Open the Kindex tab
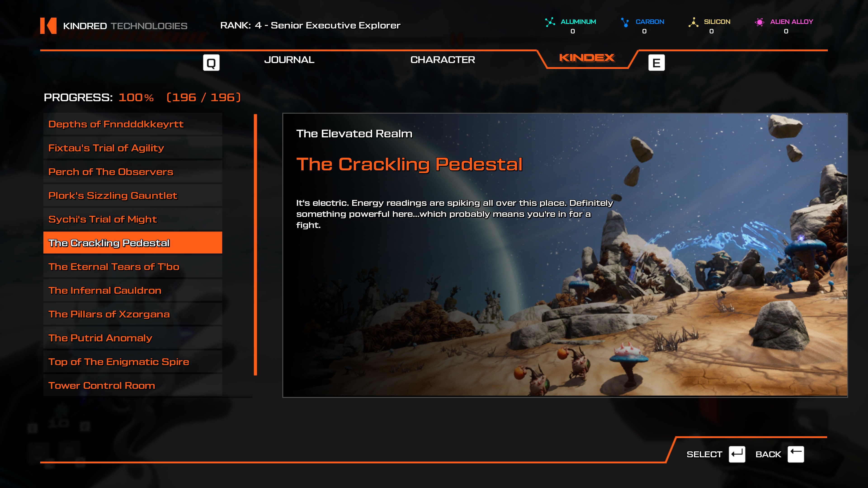 pyautogui.click(x=587, y=58)
